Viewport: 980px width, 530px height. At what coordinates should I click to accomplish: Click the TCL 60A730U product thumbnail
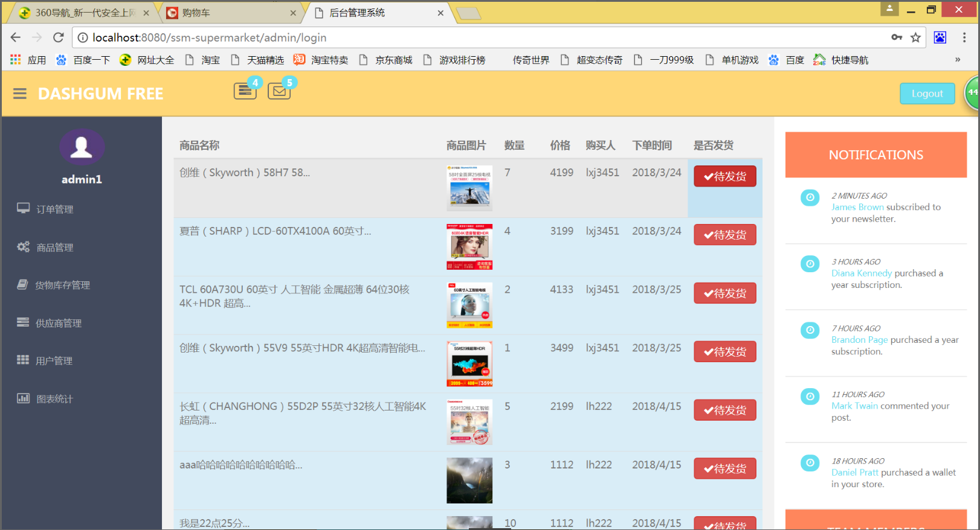point(469,305)
